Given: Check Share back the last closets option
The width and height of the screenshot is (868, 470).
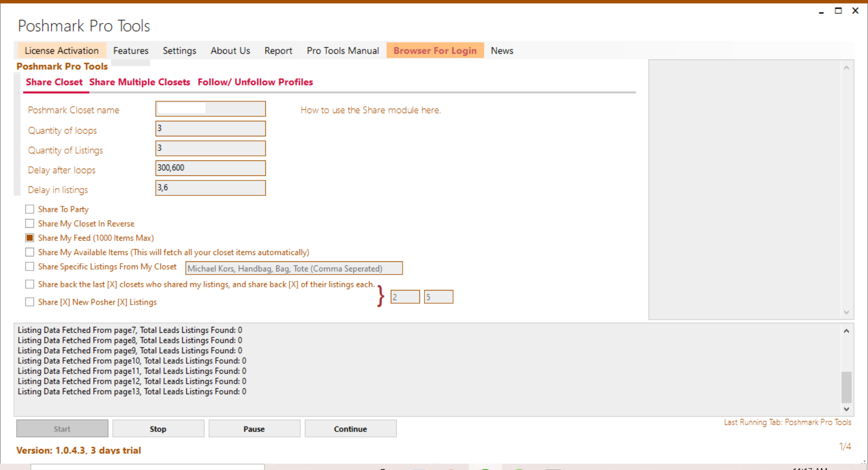Looking at the screenshot, I should pyautogui.click(x=30, y=284).
